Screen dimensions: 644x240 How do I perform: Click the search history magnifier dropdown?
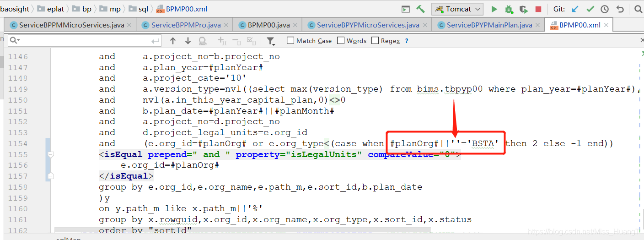click(x=14, y=41)
